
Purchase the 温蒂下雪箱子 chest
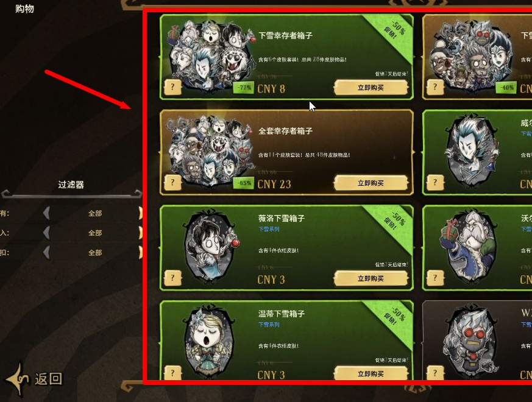coord(371,373)
